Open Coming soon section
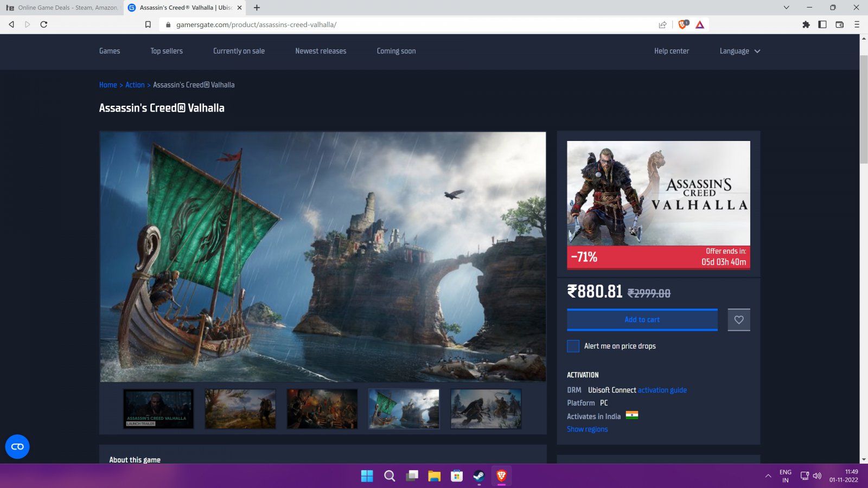This screenshot has width=868, height=488. (x=396, y=51)
